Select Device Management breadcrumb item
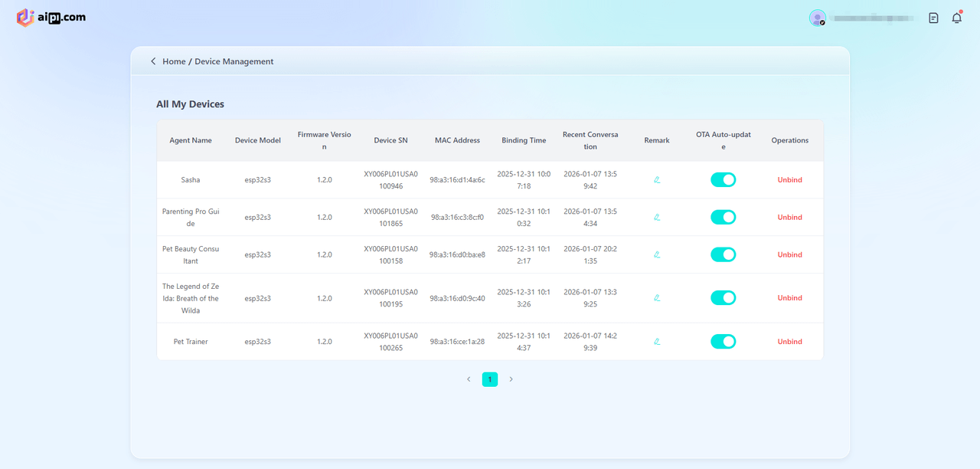Screen dimensions: 980x469 (234, 61)
